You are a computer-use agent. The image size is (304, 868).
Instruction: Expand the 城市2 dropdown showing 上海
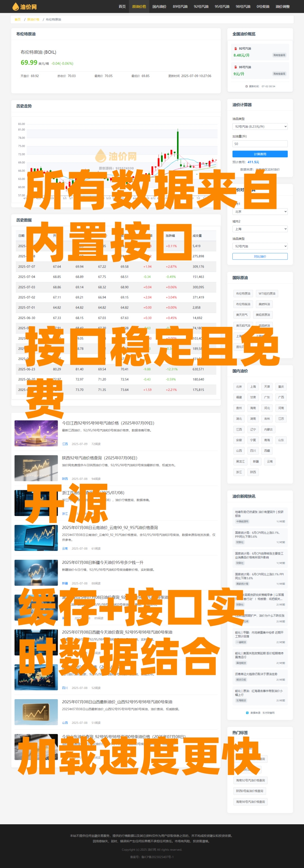point(260,229)
